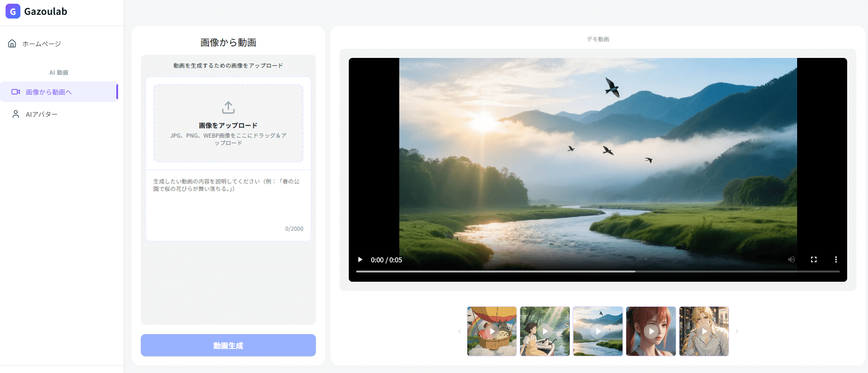Click the AI 動画 section label
This screenshot has width=868, height=373.
59,73
